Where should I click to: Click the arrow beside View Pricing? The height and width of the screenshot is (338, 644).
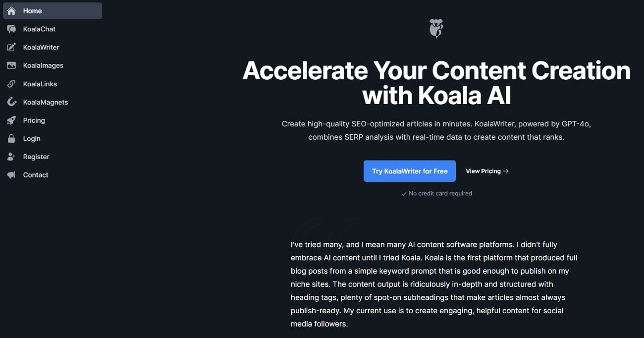[506, 171]
